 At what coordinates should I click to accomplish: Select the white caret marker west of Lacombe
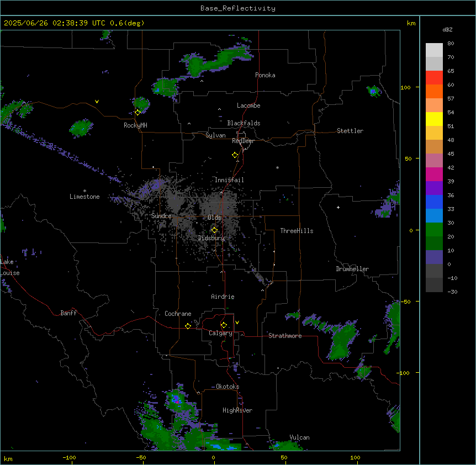219,109
